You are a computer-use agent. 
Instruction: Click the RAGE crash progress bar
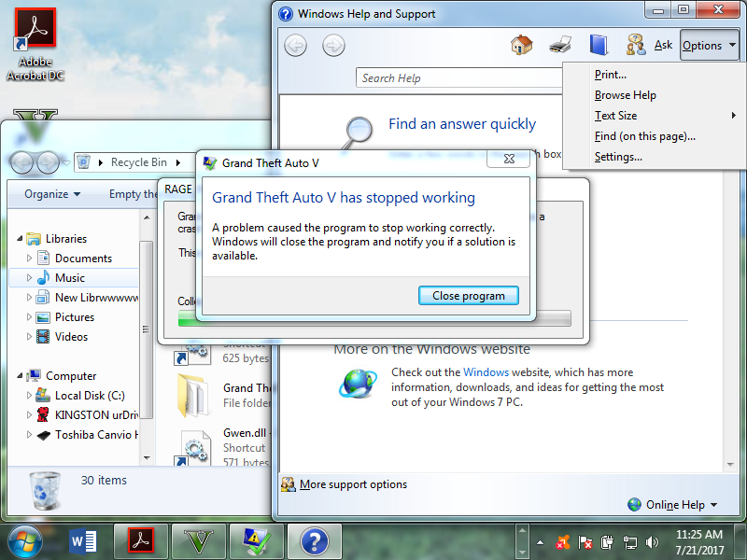[x=374, y=318]
